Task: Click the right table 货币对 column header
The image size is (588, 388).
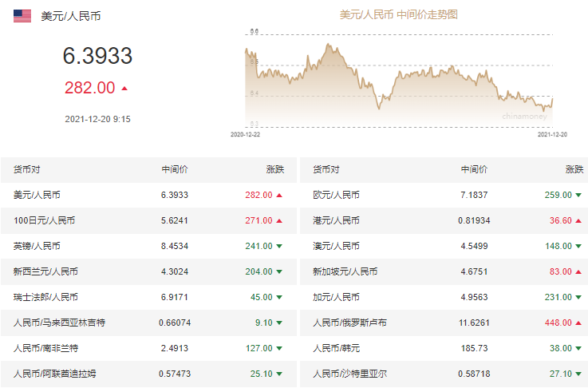Action: tap(326, 169)
